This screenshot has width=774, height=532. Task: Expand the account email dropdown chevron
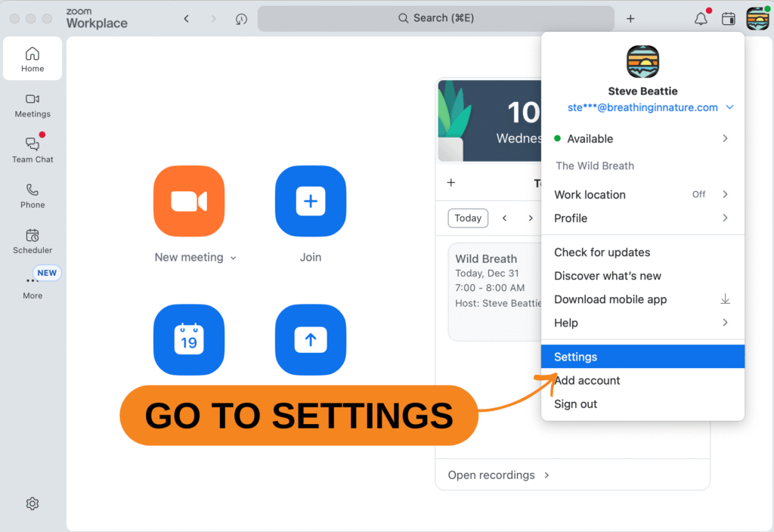tap(729, 107)
